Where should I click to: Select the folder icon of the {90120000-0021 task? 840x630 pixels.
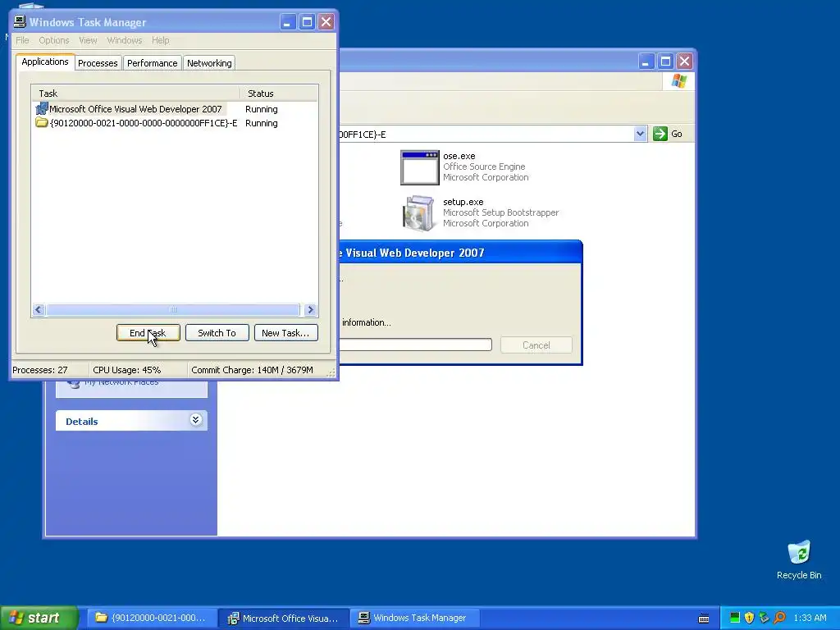(x=42, y=123)
